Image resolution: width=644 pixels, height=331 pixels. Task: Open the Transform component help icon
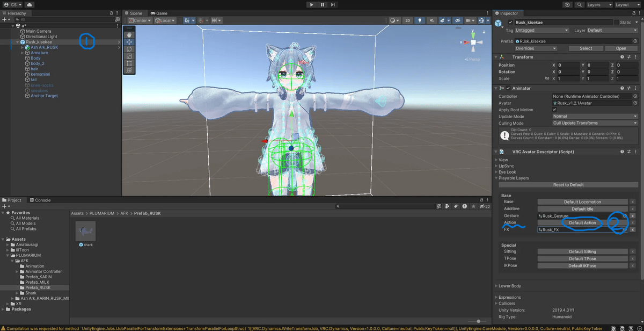(623, 57)
